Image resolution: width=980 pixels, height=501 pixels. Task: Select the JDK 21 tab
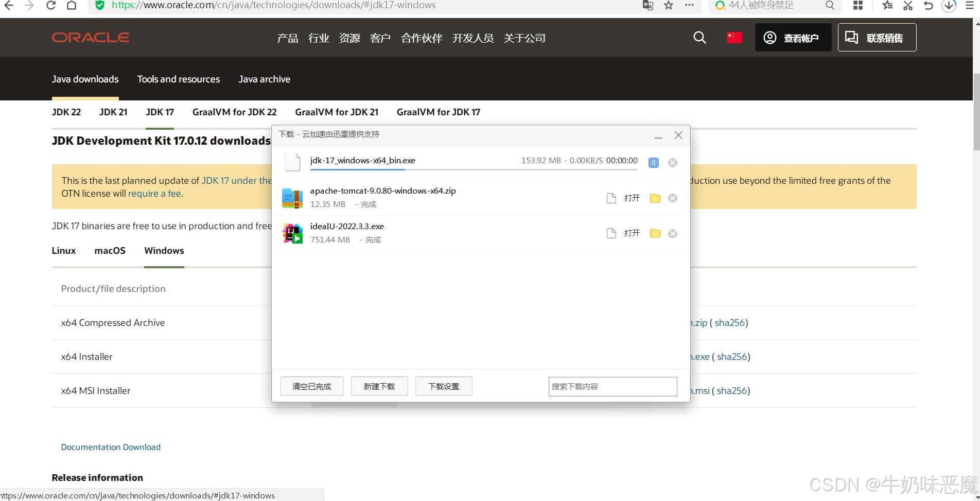coord(113,112)
